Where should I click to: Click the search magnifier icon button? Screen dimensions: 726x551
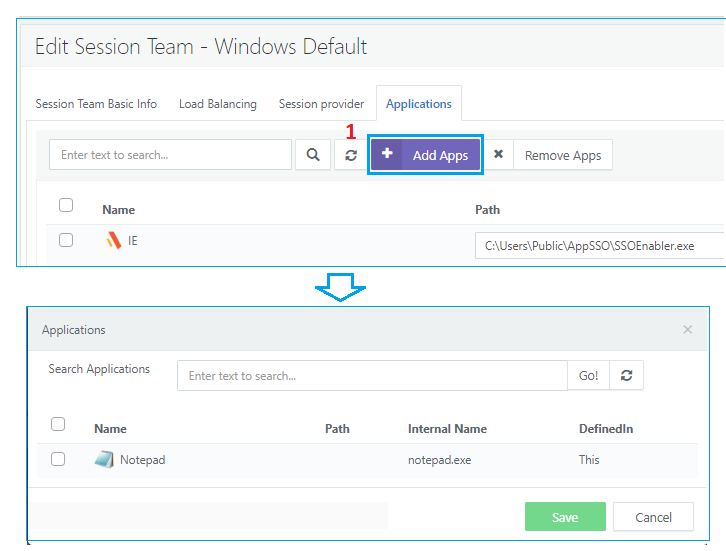coord(313,155)
